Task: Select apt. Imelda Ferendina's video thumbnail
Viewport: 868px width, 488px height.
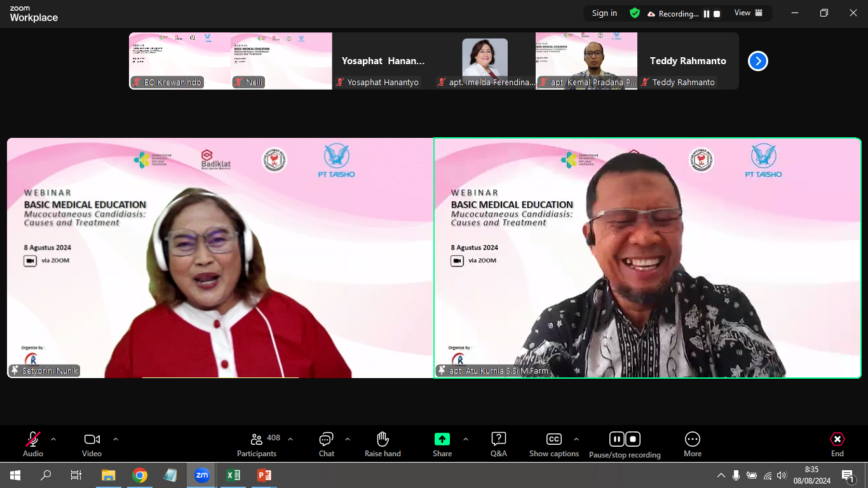Action: point(485,61)
